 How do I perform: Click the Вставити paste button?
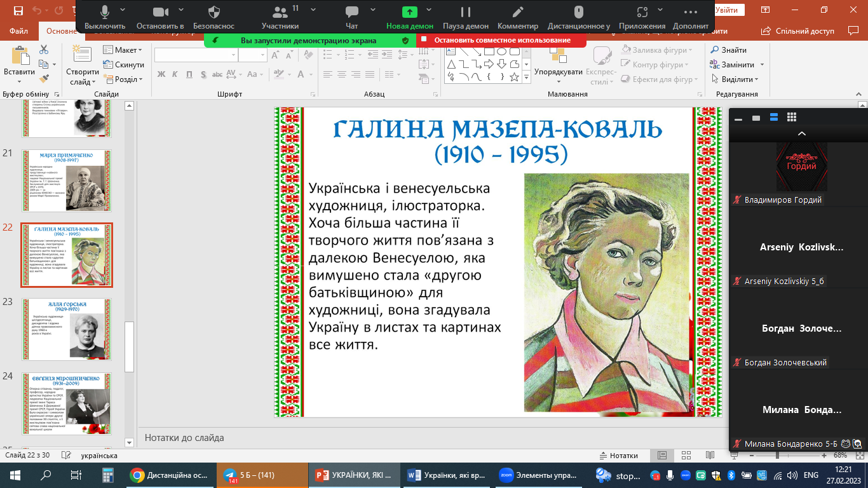pos(19,65)
